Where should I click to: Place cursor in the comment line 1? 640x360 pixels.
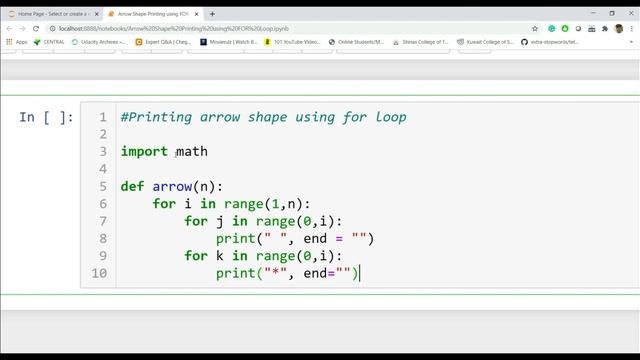263,117
